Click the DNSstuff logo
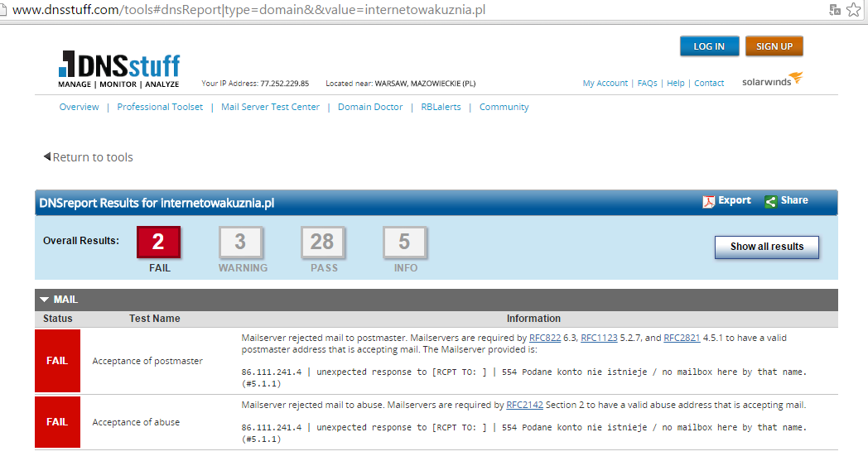The height and width of the screenshot is (461, 868). tap(119, 70)
